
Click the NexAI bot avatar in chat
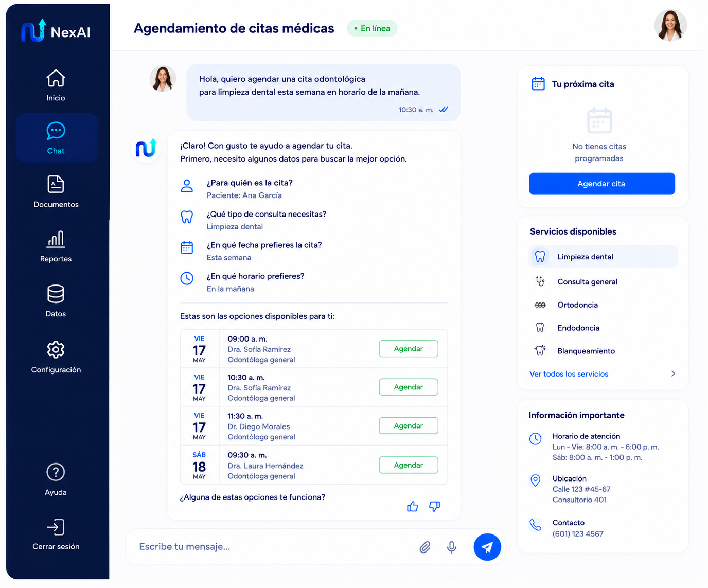(x=146, y=148)
